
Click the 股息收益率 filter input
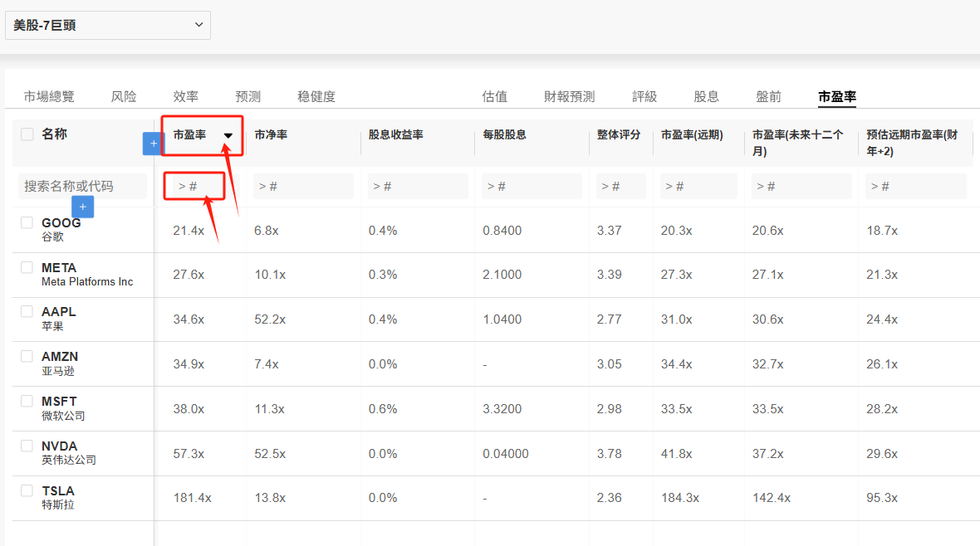coord(418,186)
